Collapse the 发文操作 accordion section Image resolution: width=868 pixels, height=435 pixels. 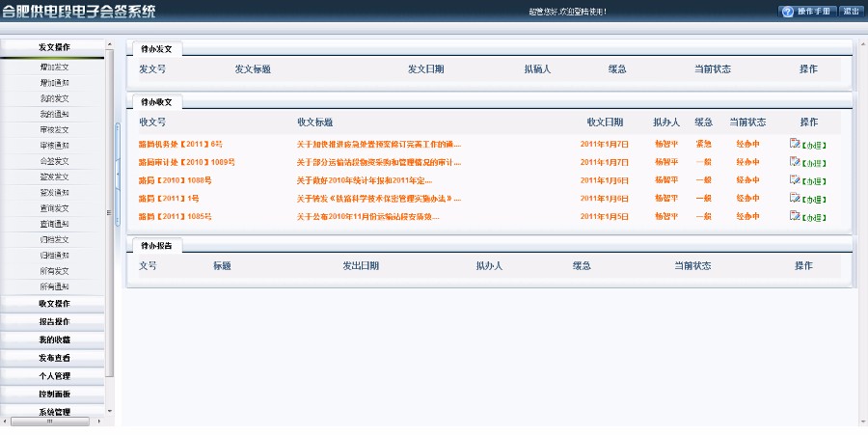52,47
